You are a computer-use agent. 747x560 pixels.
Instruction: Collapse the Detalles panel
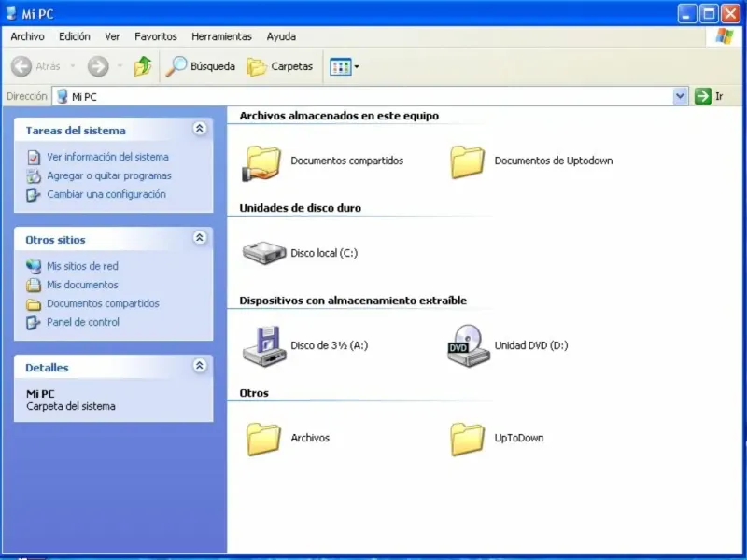point(200,365)
